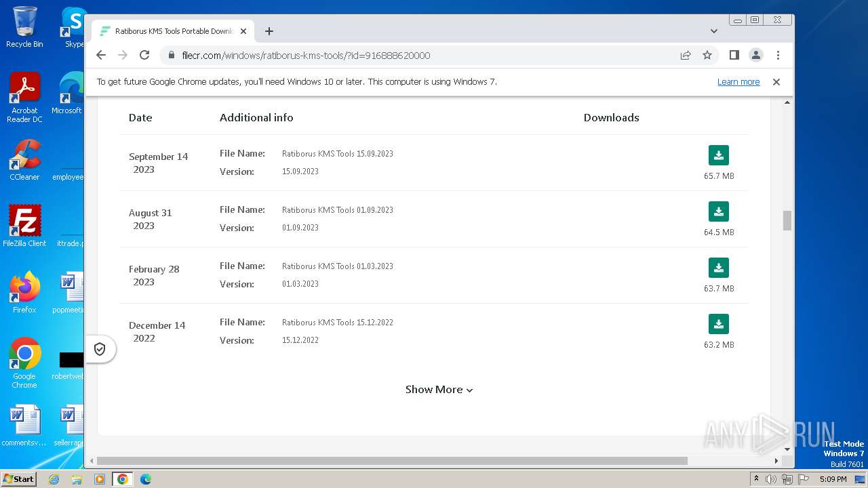This screenshot has height=488, width=868.
Task: Open network icon in tray
Action: (787, 479)
